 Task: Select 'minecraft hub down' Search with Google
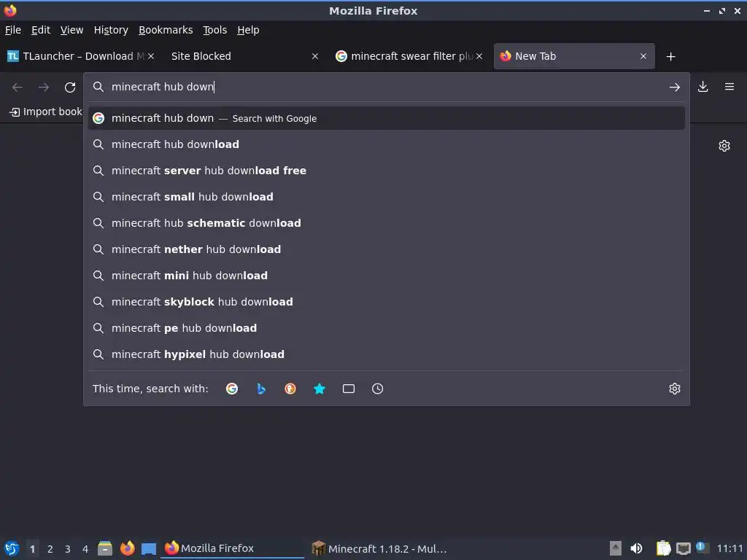click(387, 118)
